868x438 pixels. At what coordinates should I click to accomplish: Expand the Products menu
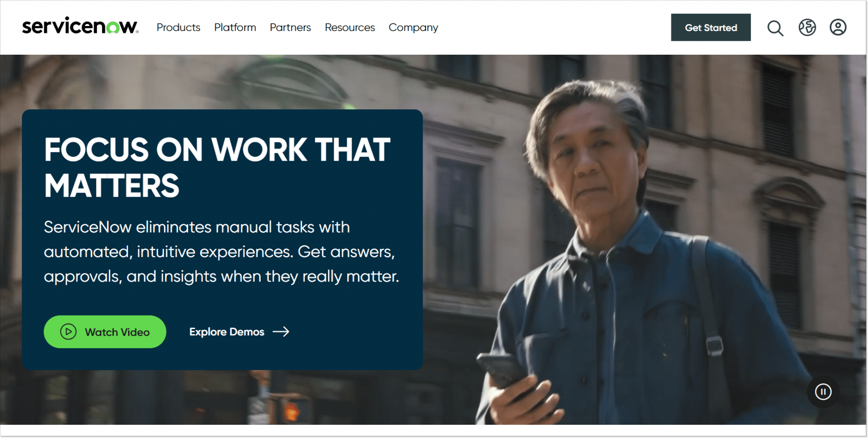click(x=178, y=28)
